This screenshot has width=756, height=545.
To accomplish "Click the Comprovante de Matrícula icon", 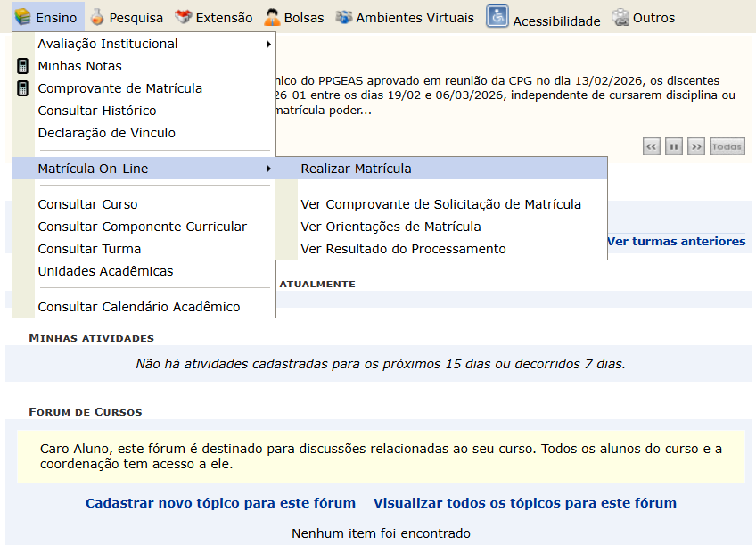I will click(x=23, y=88).
